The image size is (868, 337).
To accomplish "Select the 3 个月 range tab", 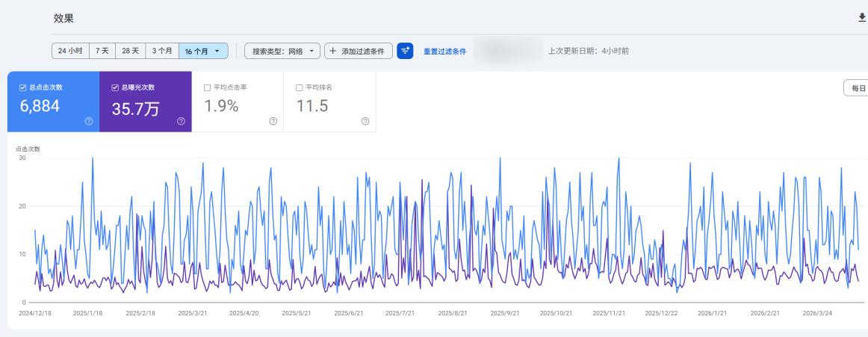I will (x=162, y=51).
